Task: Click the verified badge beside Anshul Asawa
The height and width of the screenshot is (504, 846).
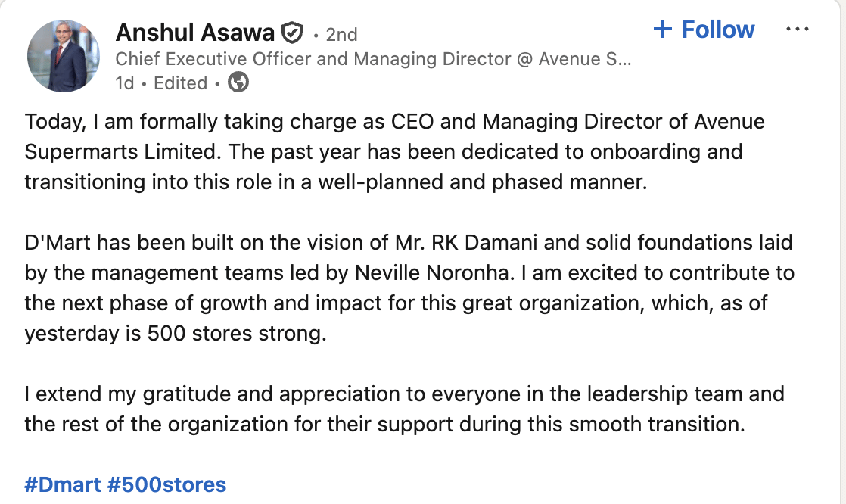Action: coord(292,33)
